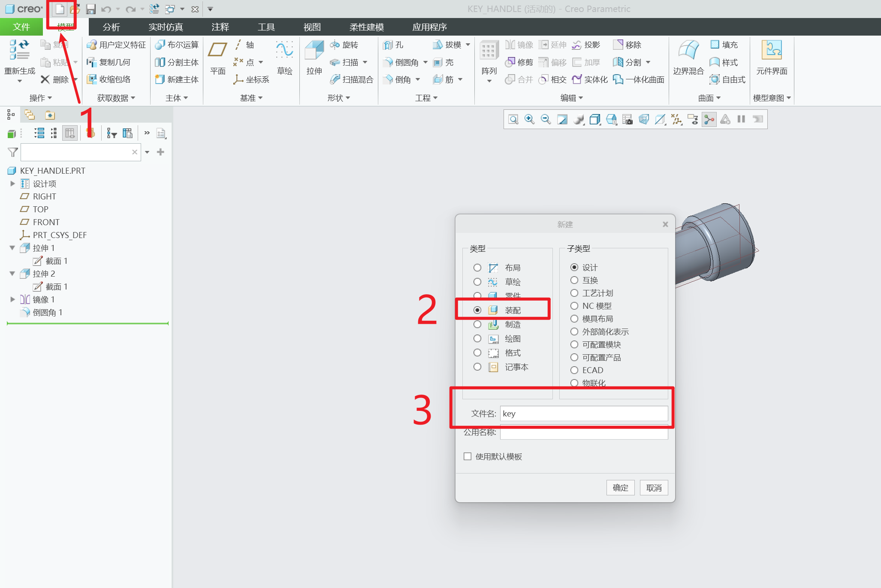
Task: Enable the 使用默认模板 checkbox
Action: tap(468, 456)
